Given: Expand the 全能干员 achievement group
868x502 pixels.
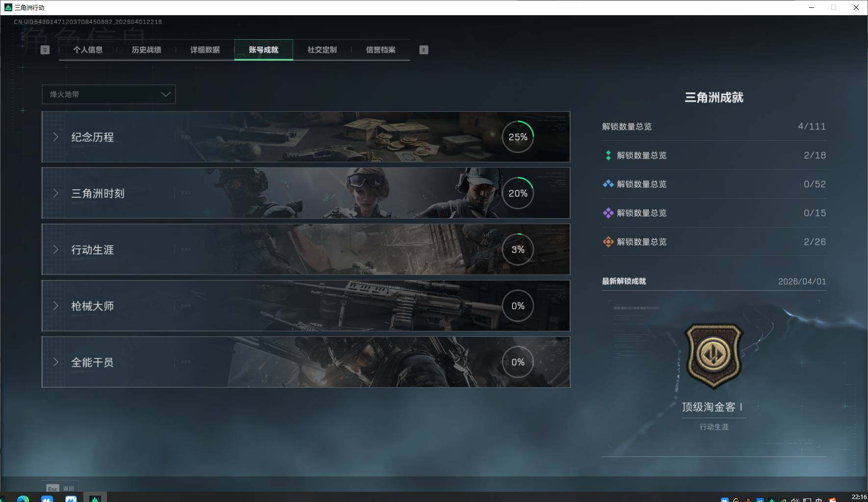Looking at the screenshot, I should pos(55,362).
